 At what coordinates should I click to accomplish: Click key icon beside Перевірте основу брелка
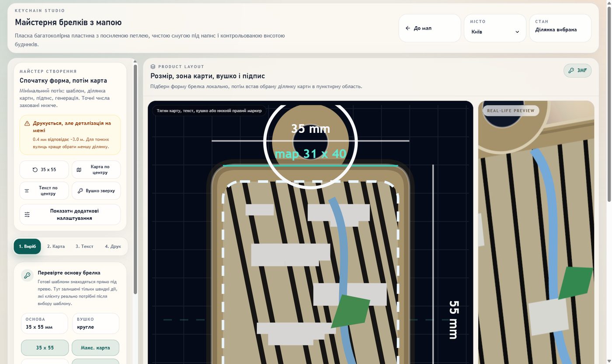point(28,275)
